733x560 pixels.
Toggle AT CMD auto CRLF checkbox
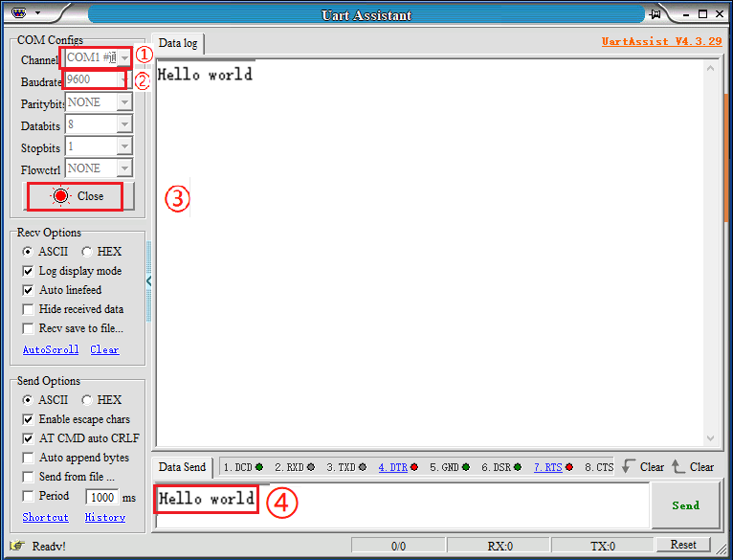pos(28,438)
